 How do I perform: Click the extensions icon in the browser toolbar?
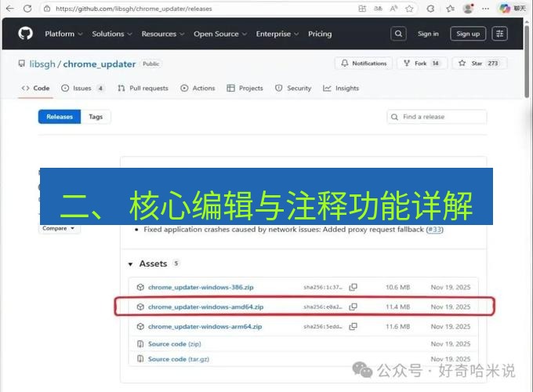tap(430, 9)
